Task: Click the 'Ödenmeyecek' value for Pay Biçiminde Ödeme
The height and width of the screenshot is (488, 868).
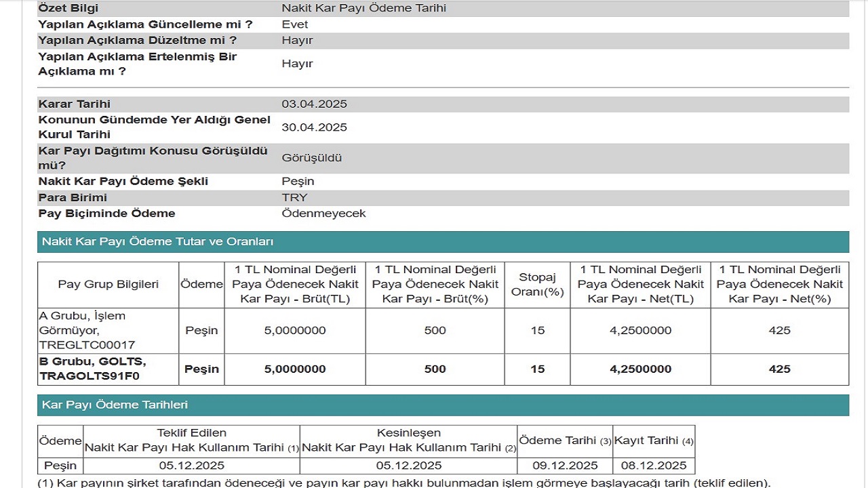Action: (323, 213)
